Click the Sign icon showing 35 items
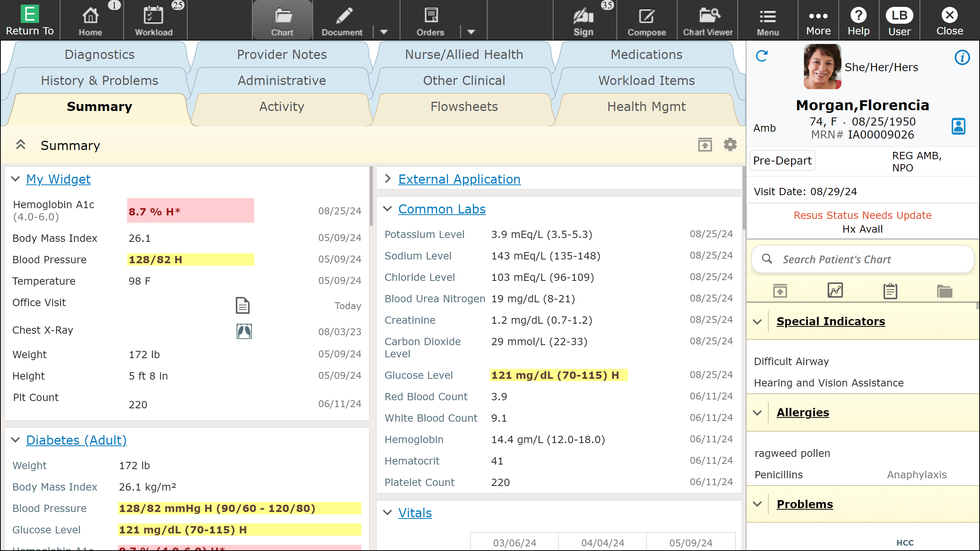Viewport: 980px width, 551px height. pos(583,20)
